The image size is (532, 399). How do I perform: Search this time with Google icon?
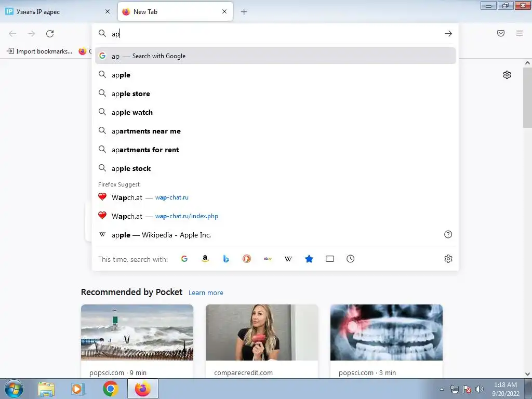pyautogui.click(x=184, y=259)
